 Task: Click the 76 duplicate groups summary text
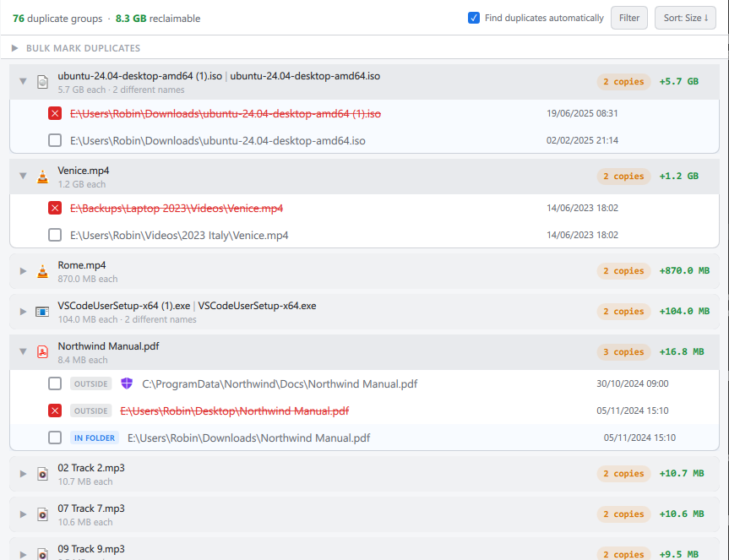coord(57,19)
